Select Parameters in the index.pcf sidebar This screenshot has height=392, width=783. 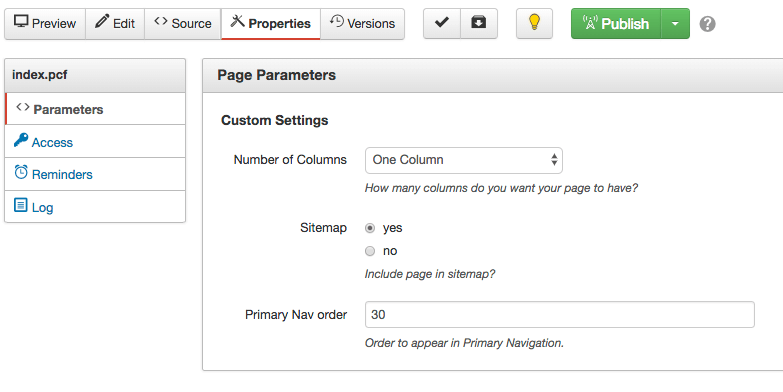pos(95,109)
